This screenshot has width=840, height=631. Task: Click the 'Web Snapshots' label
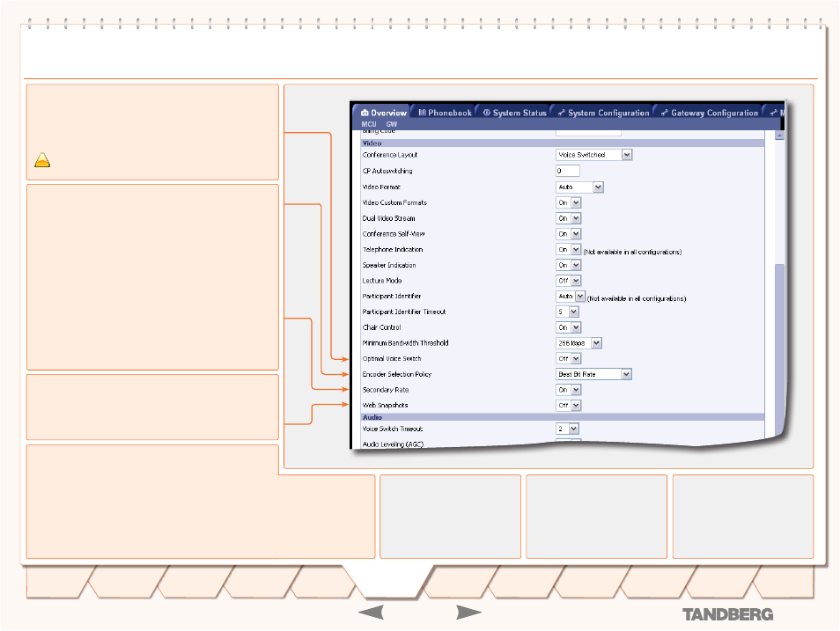click(x=385, y=405)
